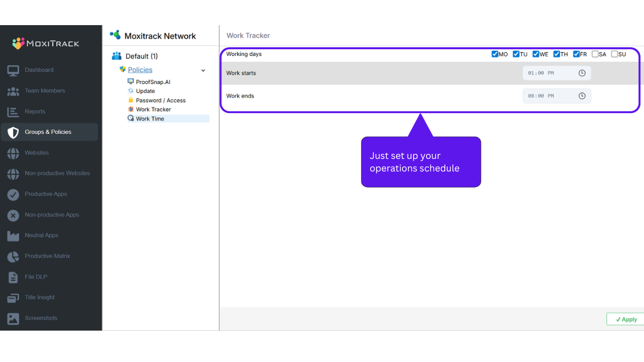
Task: Enable the SU working day checkbox
Action: 614,54
